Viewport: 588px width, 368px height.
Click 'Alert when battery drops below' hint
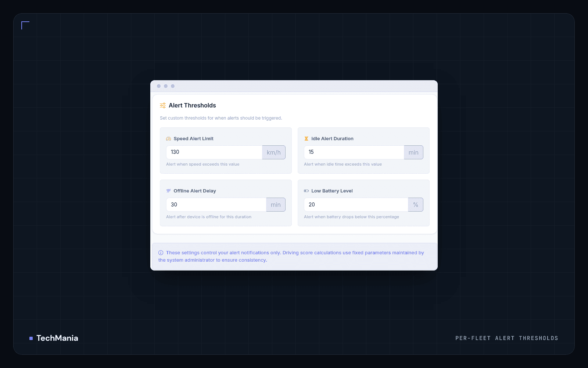click(351, 217)
